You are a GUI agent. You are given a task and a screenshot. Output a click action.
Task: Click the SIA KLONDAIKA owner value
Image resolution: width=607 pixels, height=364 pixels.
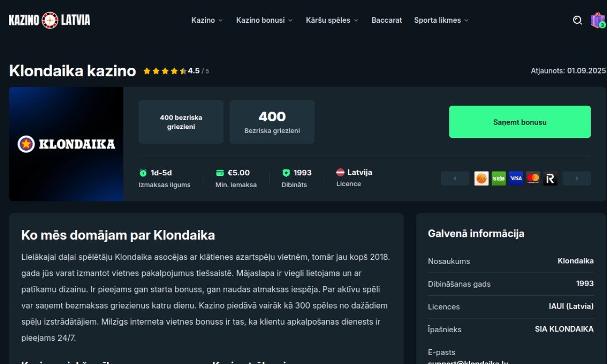click(x=564, y=329)
